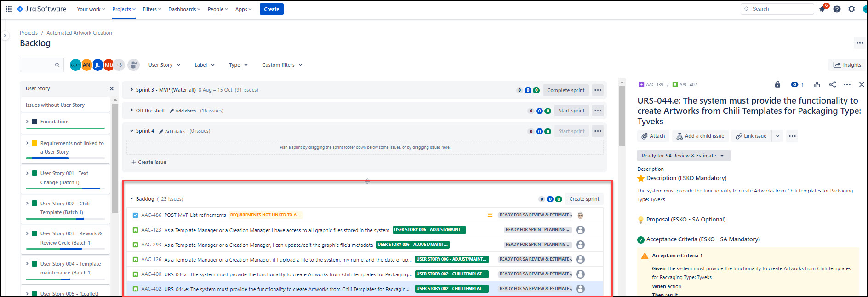The width and height of the screenshot is (868, 297).
Task: Open more issue actions ellipsis beside Link issue
Action: point(792,136)
